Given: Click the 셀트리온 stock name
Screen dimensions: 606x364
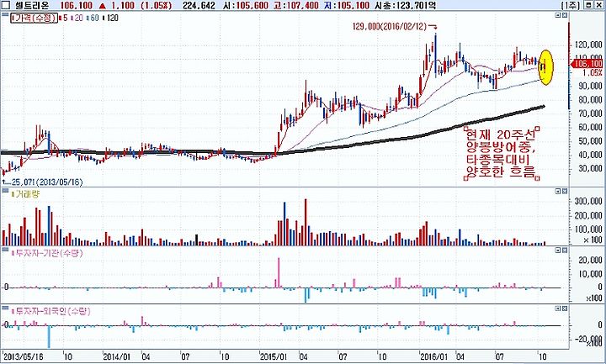Looking at the screenshot, I should click(33, 5).
